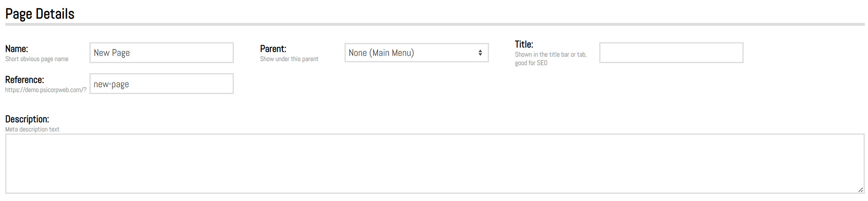The height and width of the screenshot is (201, 868).
Task: Select the "Parent:" label text
Action: [273, 49]
